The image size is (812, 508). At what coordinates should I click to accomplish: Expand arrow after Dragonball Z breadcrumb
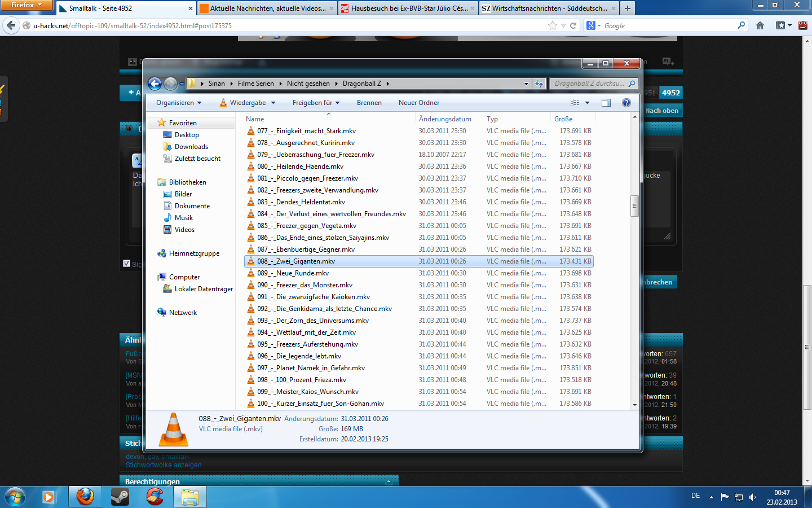tap(388, 84)
